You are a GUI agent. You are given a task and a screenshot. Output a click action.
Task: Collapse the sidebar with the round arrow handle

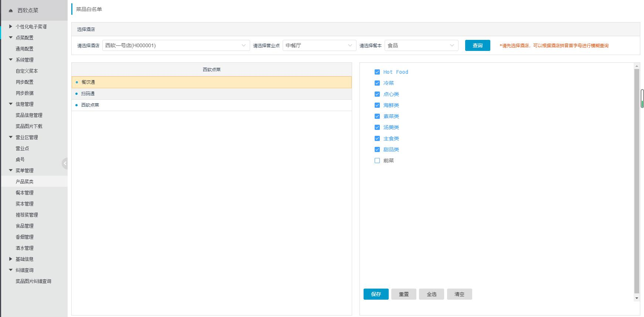[x=65, y=163]
